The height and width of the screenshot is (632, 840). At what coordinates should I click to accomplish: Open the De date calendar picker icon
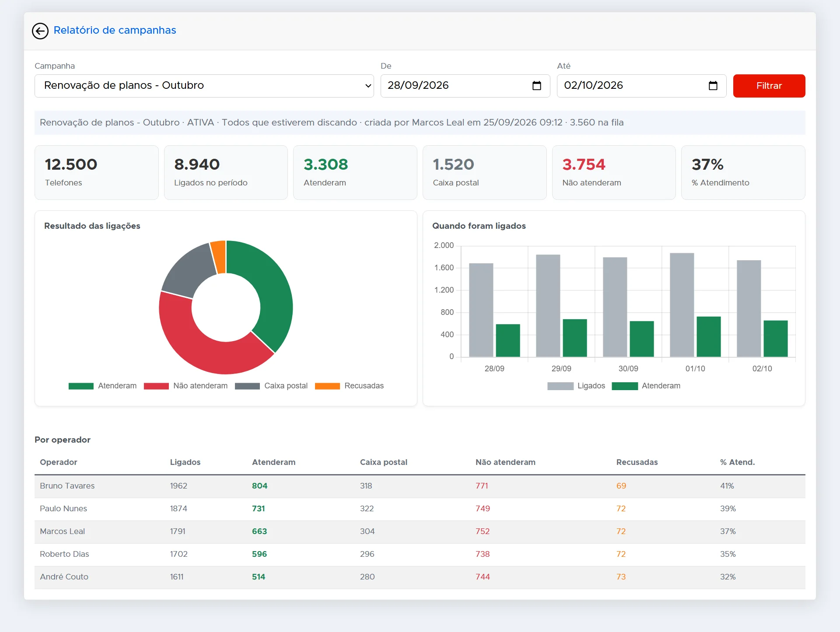tap(536, 86)
